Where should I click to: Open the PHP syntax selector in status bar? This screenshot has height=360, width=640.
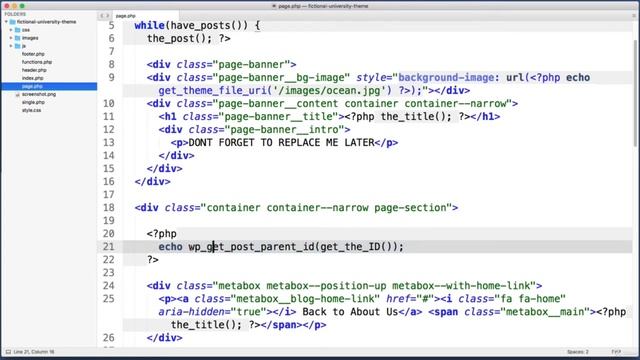tap(616, 352)
